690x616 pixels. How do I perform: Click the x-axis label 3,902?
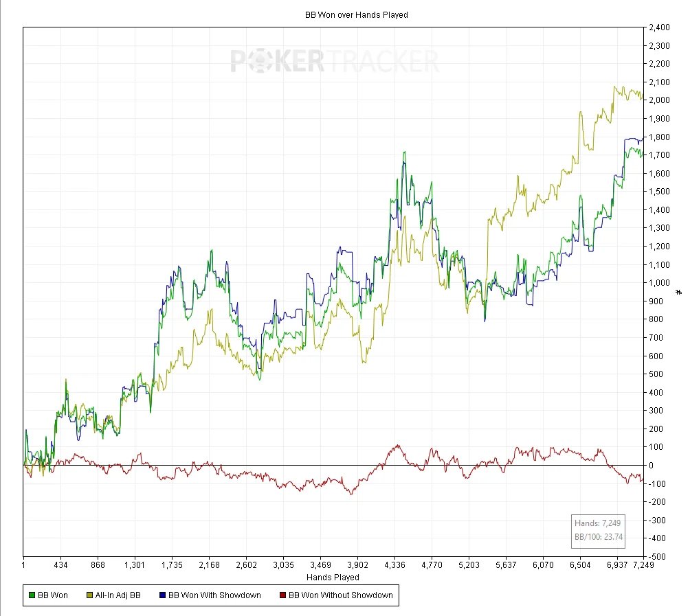click(x=358, y=565)
